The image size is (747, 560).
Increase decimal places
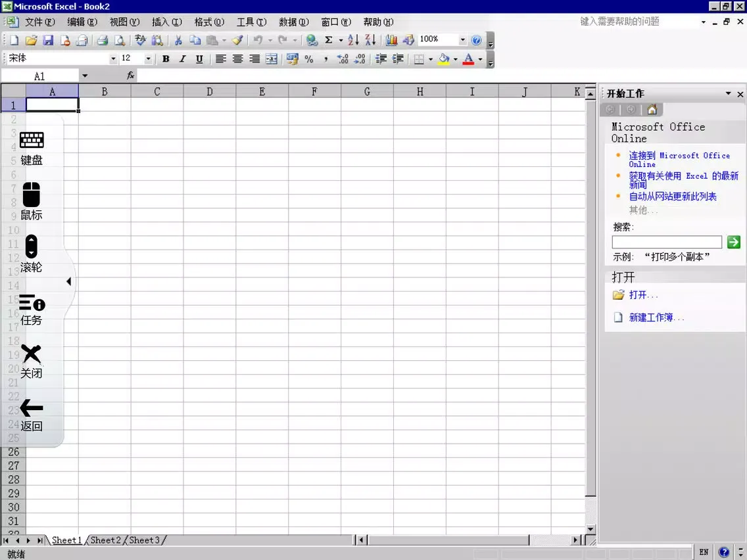point(343,59)
